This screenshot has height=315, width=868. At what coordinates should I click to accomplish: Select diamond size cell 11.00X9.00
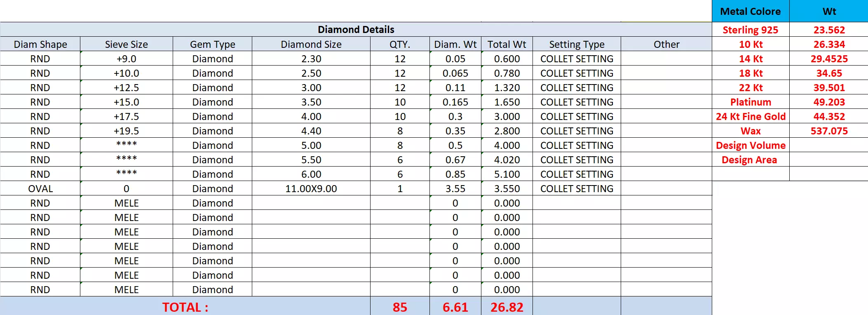click(x=311, y=188)
